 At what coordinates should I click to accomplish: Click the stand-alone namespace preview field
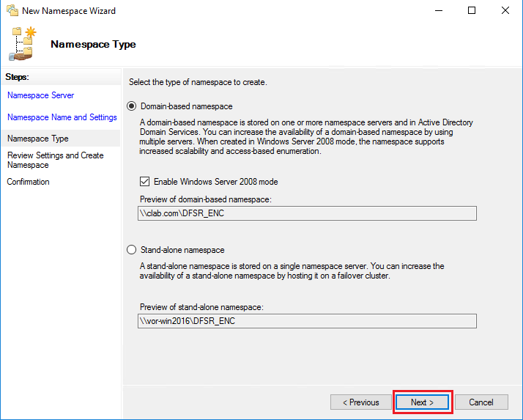coord(307,321)
